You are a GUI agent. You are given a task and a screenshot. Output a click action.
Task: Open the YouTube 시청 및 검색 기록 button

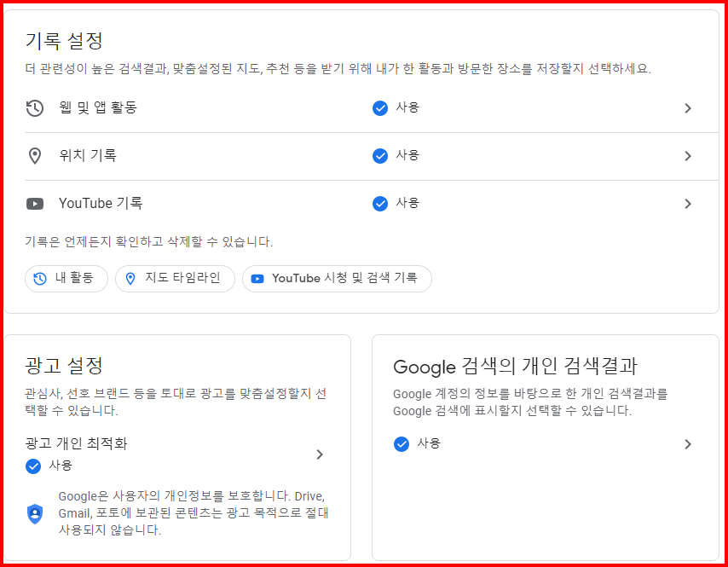pyautogui.click(x=337, y=279)
